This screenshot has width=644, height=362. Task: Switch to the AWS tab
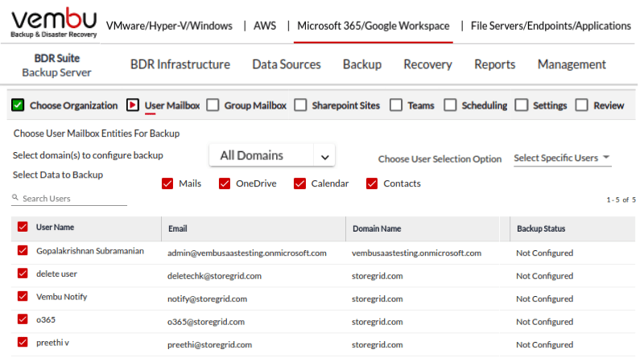point(264,26)
